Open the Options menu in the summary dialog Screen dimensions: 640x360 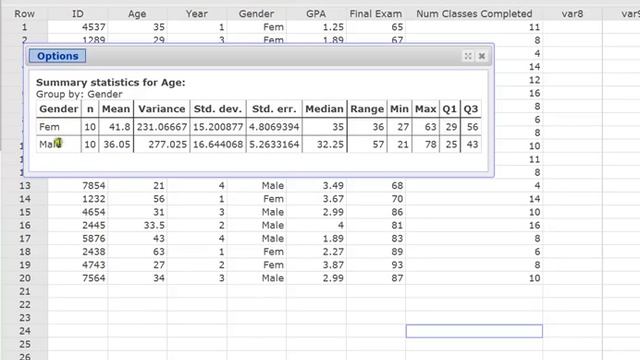point(57,56)
